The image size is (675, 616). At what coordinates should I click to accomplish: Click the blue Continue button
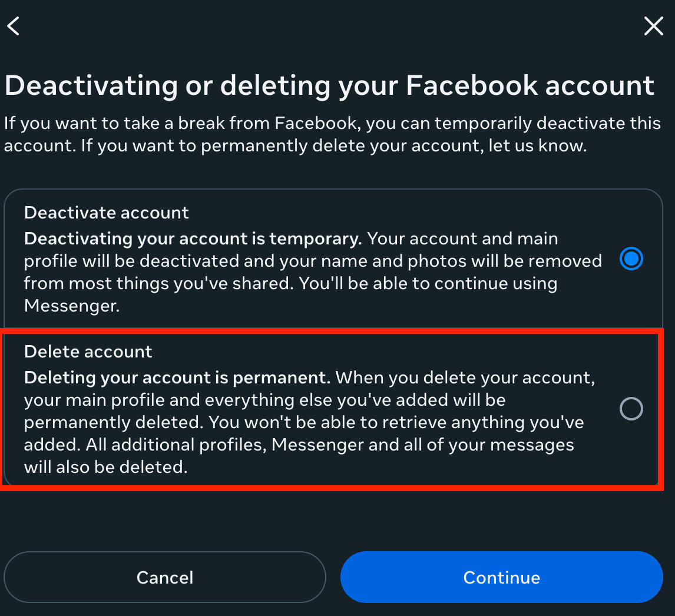coord(501,577)
